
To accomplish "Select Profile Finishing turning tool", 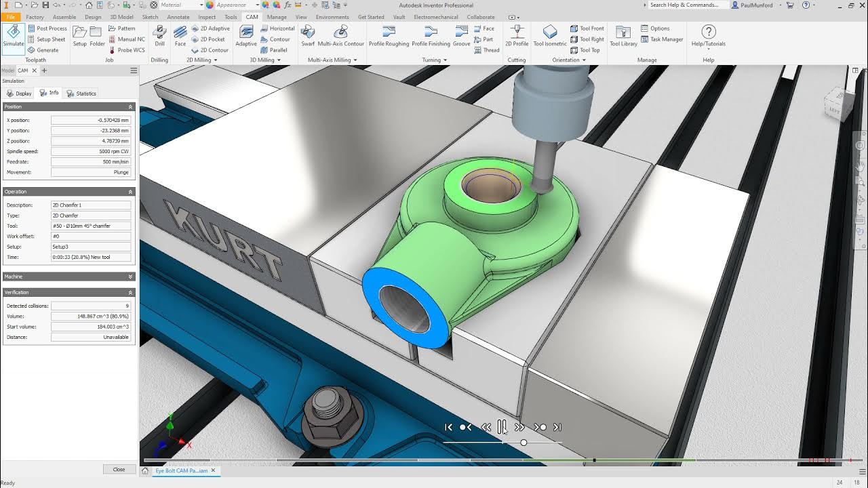I will click(x=431, y=36).
